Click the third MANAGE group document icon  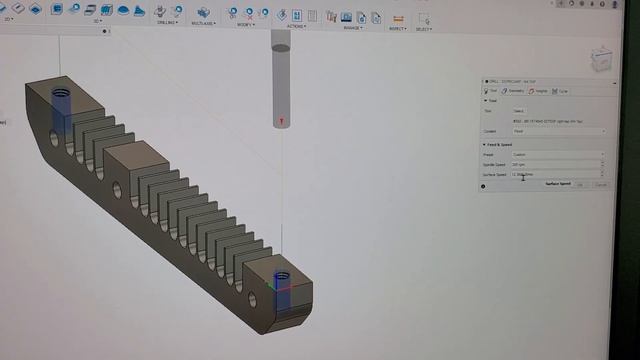pos(361,18)
